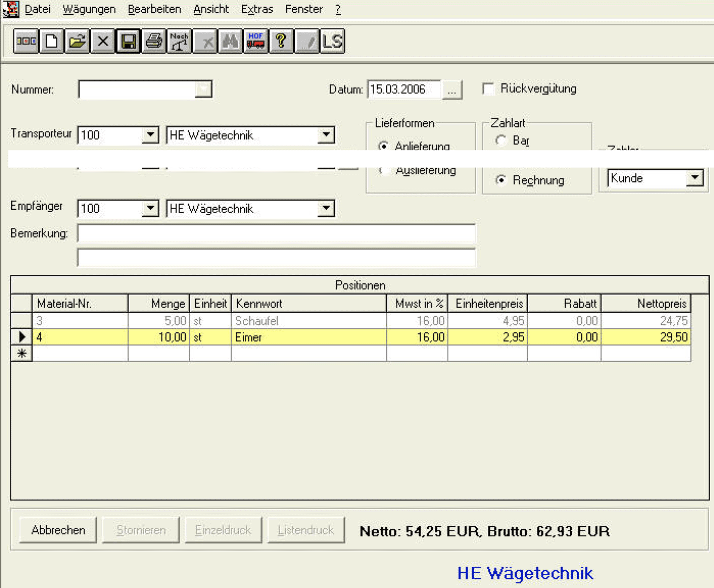
Task: Click the Menge column header
Action: [159, 303]
